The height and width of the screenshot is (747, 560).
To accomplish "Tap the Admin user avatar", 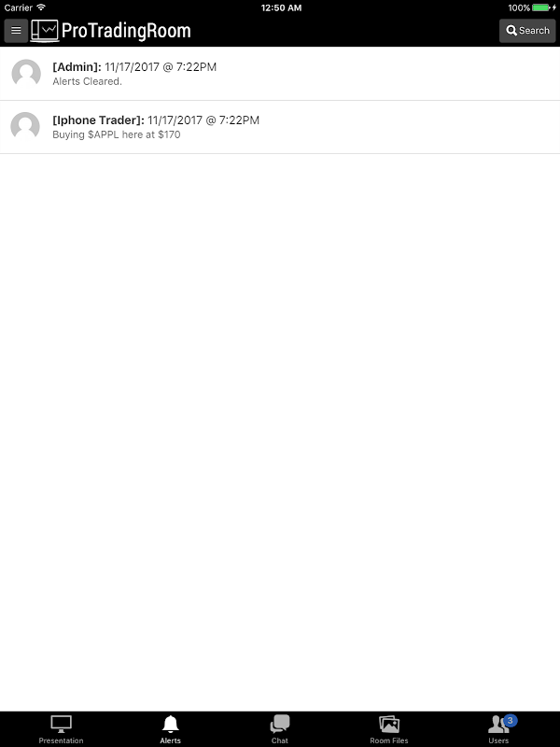I will point(26,74).
